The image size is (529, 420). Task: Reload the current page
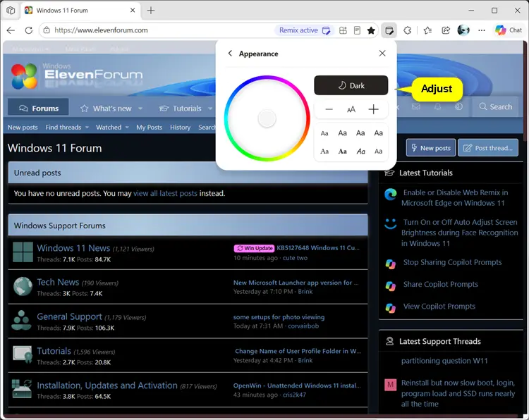pyautogui.click(x=29, y=30)
